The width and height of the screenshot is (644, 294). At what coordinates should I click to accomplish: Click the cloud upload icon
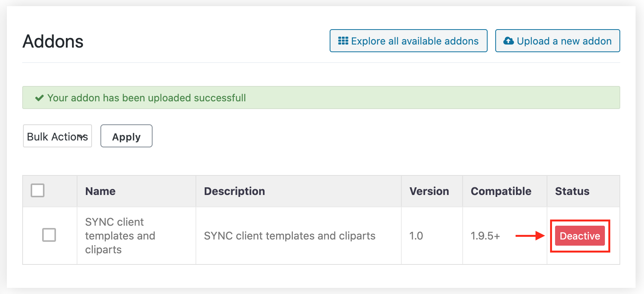pos(509,41)
